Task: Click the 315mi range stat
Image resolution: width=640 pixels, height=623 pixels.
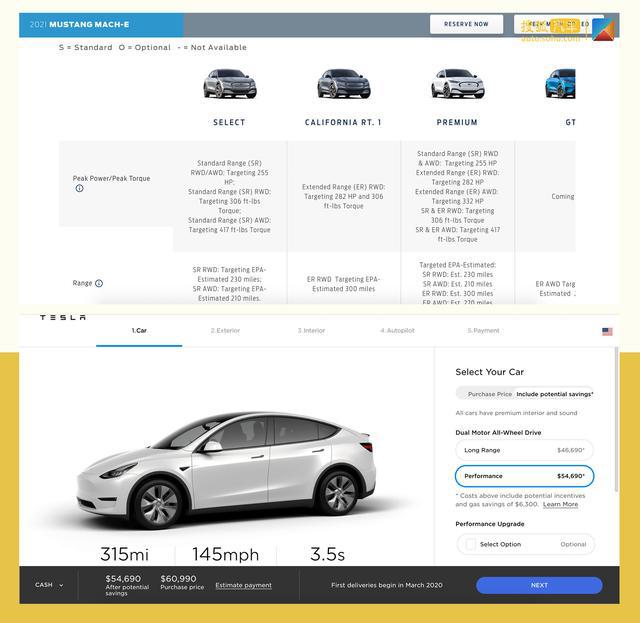Action: click(124, 554)
